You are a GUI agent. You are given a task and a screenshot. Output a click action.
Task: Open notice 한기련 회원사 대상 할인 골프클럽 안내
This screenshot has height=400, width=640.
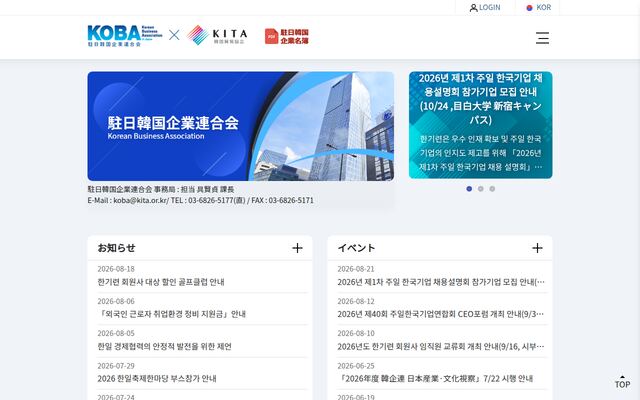tap(161, 282)
